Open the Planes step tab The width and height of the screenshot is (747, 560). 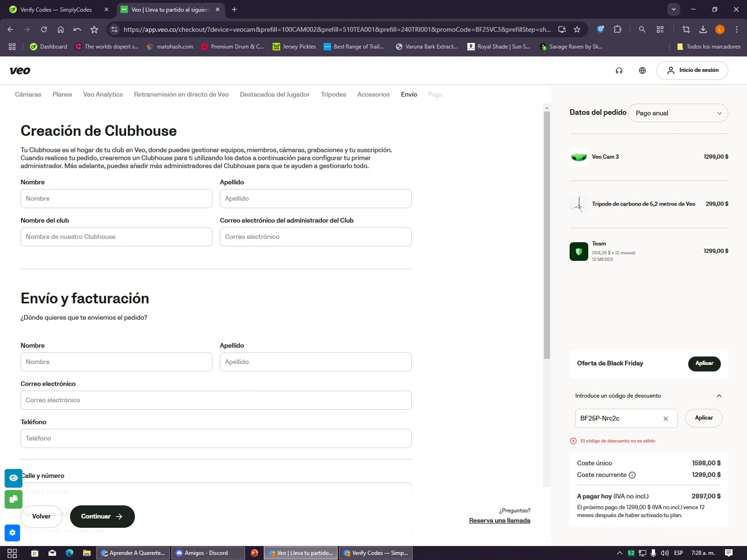[x=62, y=95]
